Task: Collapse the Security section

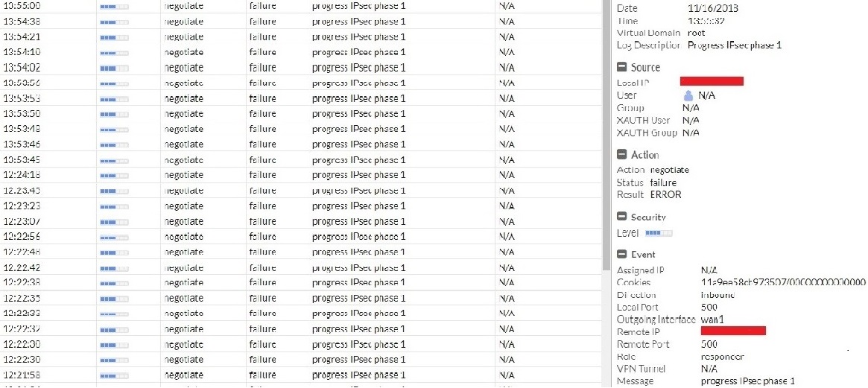Action: [x=622, y=217]
